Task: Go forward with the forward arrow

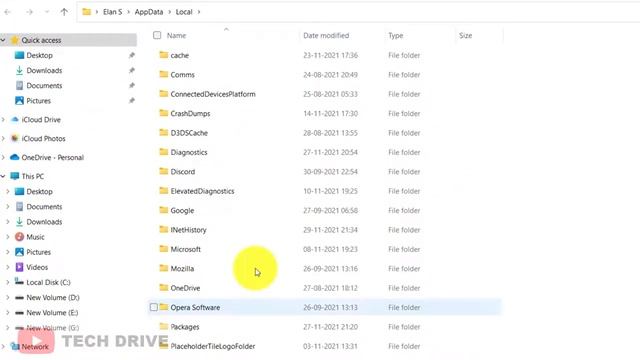Action: (29, 12)
